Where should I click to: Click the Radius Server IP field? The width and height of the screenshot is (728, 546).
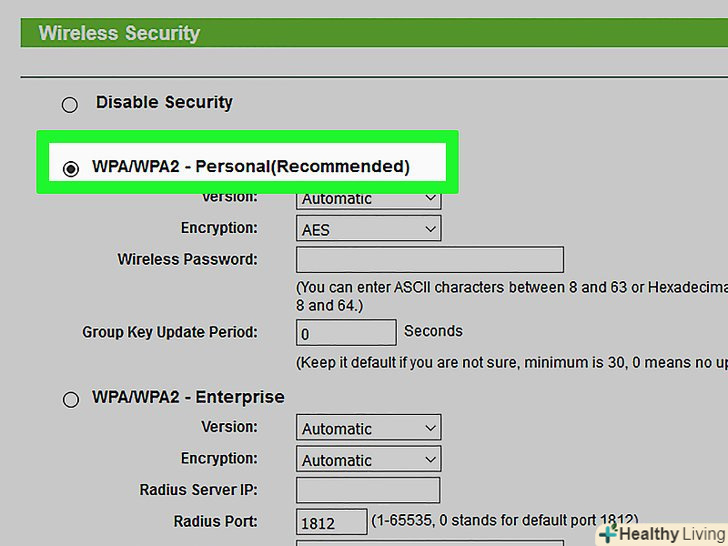point(368,490)
